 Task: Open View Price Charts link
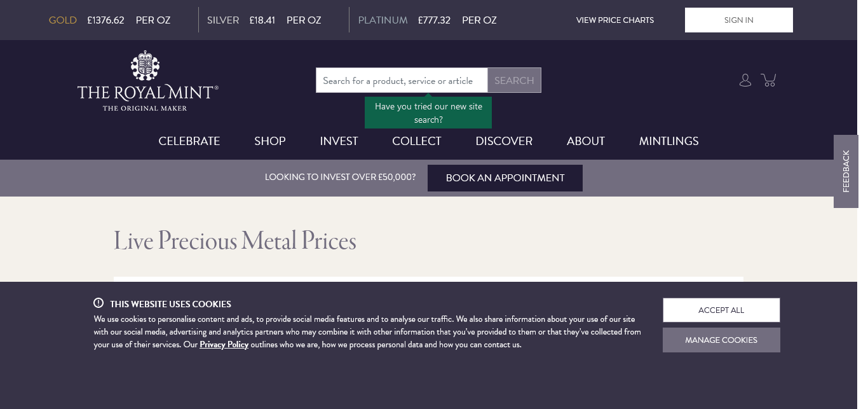[614, 20]
